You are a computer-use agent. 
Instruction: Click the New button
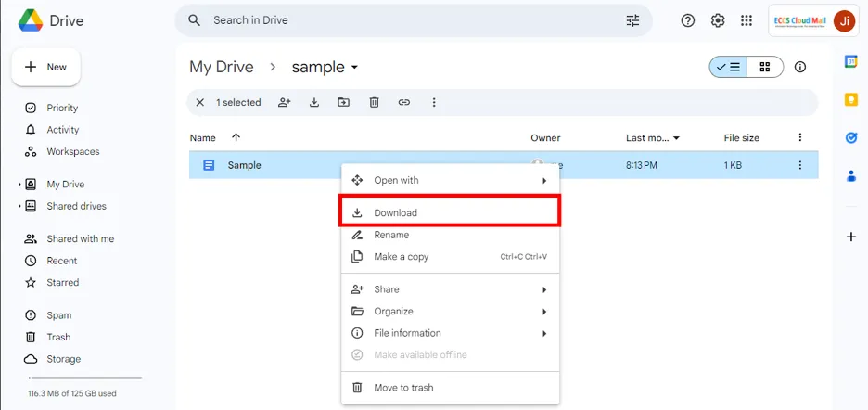45,67
